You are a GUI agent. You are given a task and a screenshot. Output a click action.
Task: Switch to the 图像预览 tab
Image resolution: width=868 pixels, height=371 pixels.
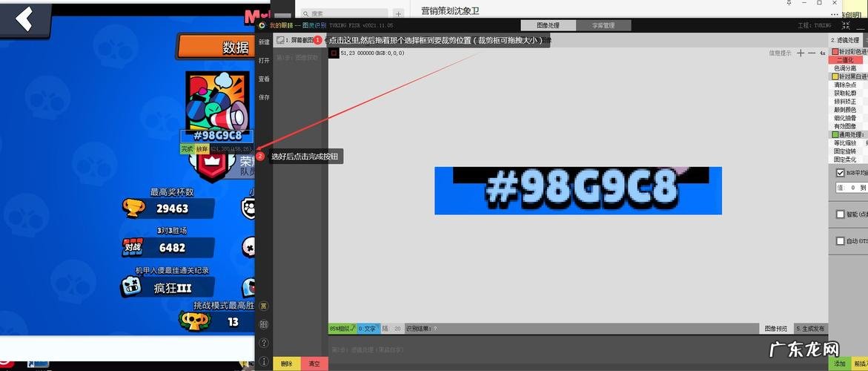[x=775, y=329]
